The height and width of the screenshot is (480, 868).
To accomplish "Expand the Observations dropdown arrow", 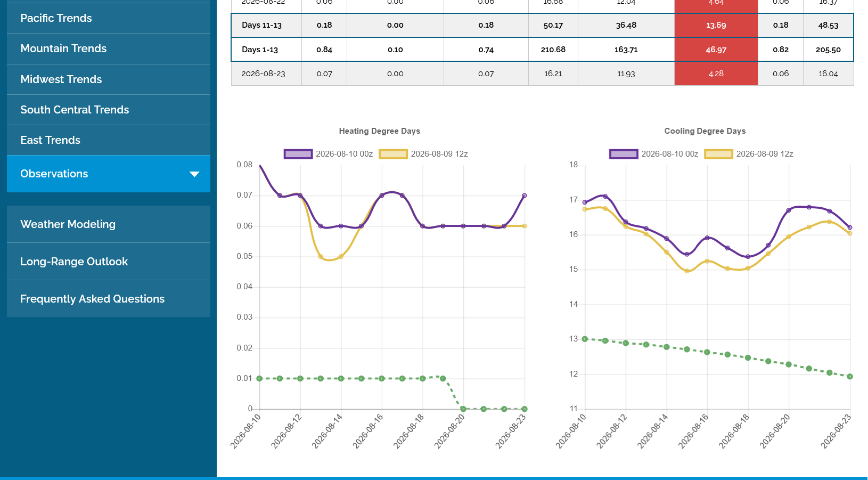I will pyautogui.click(x=194, y=174).
